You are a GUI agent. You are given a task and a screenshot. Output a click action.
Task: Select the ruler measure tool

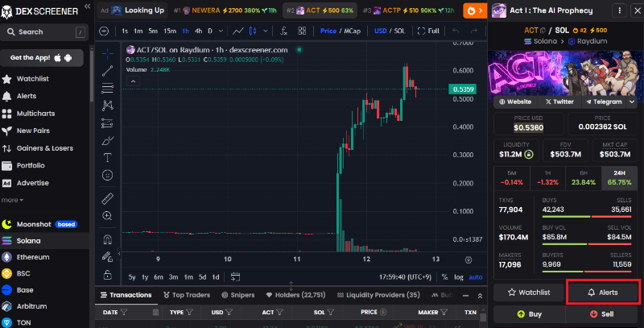(x=108, y=199)
